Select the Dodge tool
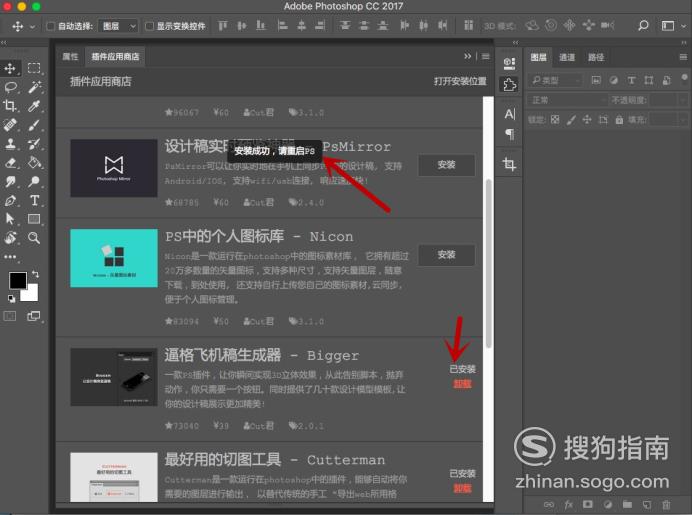Image resolution: width=692 pixels, height=515 pixels. (x=34, y=181)
